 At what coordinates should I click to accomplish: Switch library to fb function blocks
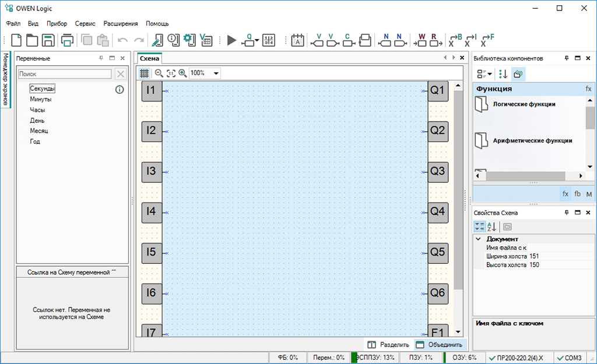[577, 194]
